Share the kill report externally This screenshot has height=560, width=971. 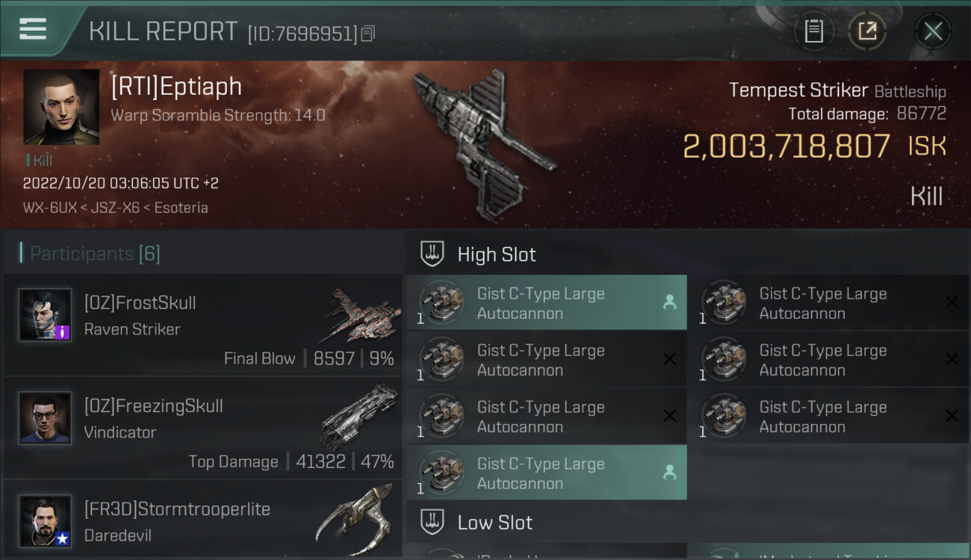click(867, 31)
